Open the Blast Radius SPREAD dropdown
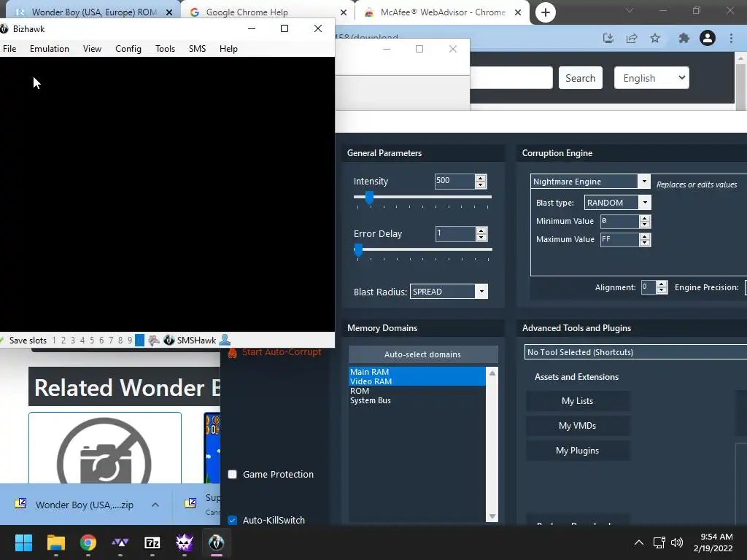 coord(449,292)
